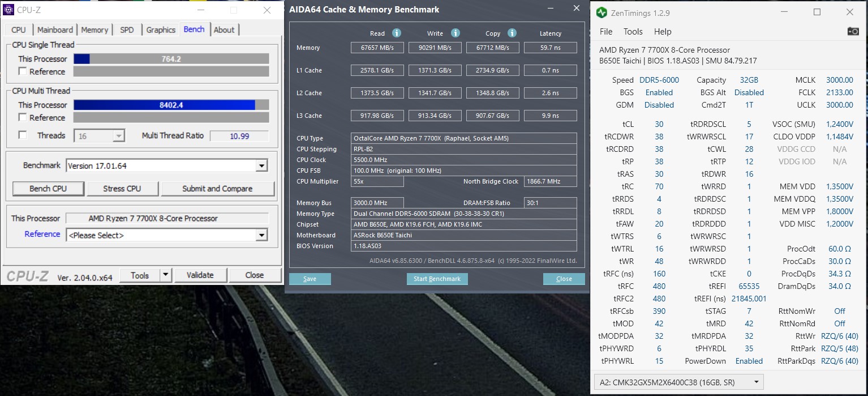
Task: Click the Stress CPU button
Action: tap(122, 189)
